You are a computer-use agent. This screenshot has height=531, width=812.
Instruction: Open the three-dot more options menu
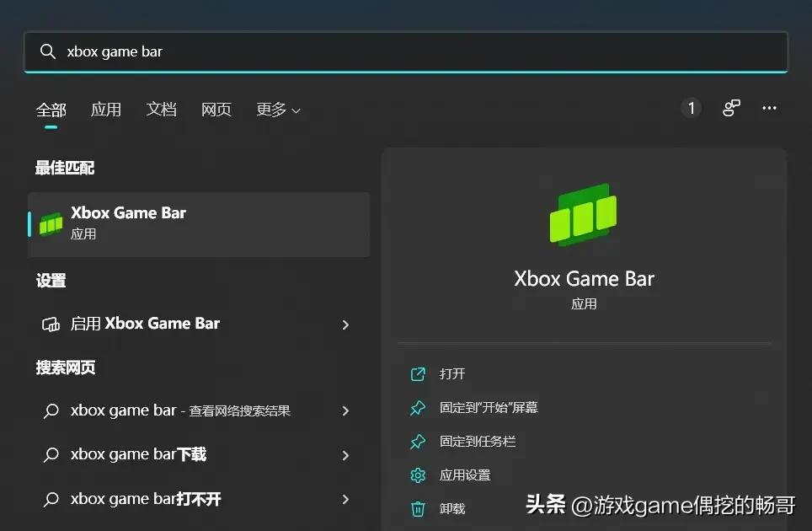tap(769, 108)
